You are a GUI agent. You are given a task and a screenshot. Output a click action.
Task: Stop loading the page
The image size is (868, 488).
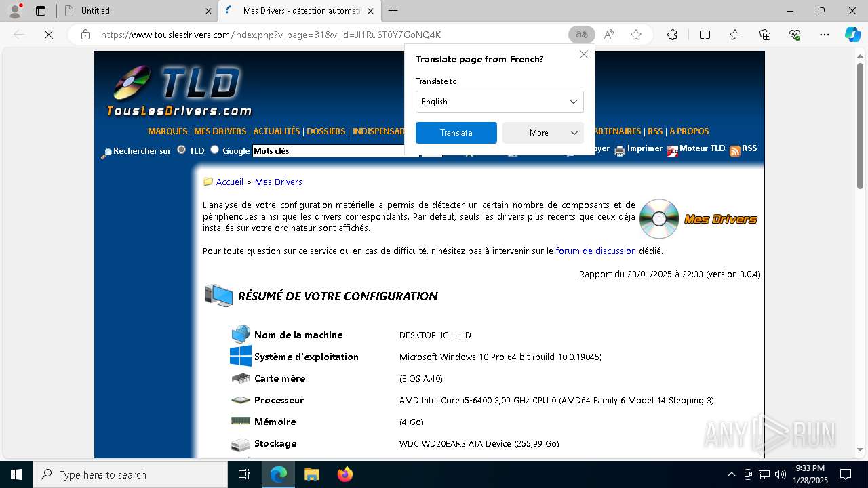click(49, 35)
